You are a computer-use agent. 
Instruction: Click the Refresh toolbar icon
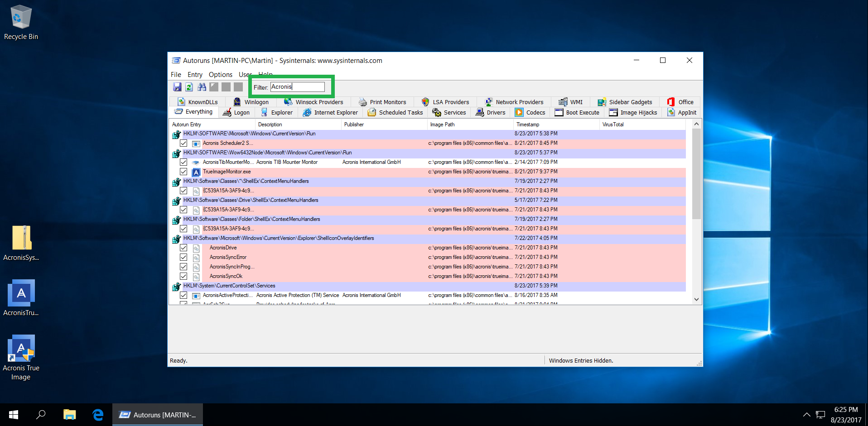coord(189,87)
